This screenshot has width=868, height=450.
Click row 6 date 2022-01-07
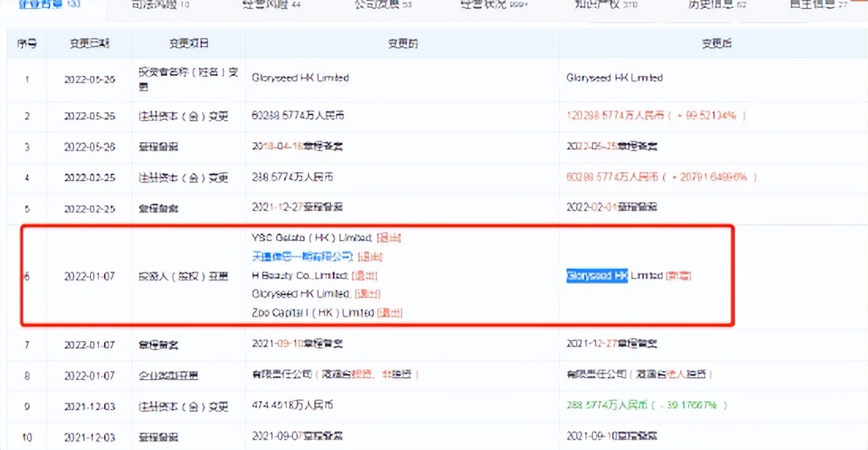pos(89,277)
